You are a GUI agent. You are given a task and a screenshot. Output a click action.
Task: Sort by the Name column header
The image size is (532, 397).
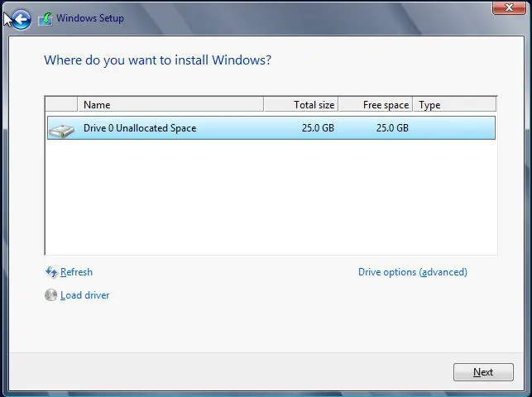point(170,105)
